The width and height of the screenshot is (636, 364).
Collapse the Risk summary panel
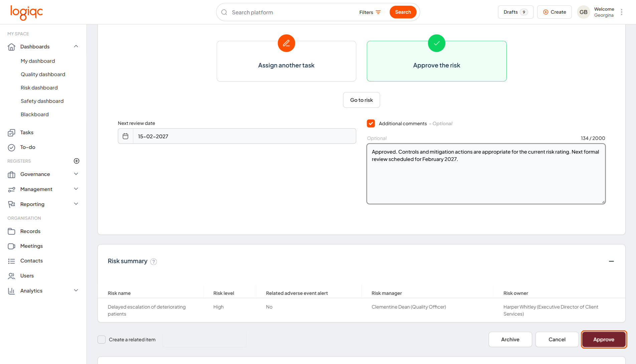point(611,261)
